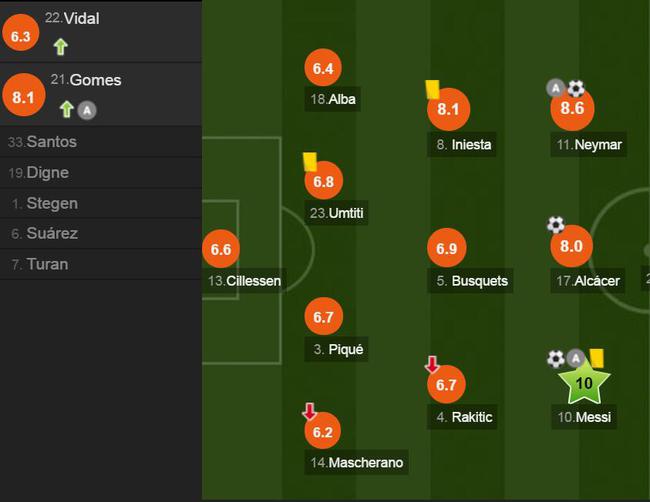Click Vidal's green substituted-on arrow
This screenshot has width=650, height=502.
(x=61, y=46)
